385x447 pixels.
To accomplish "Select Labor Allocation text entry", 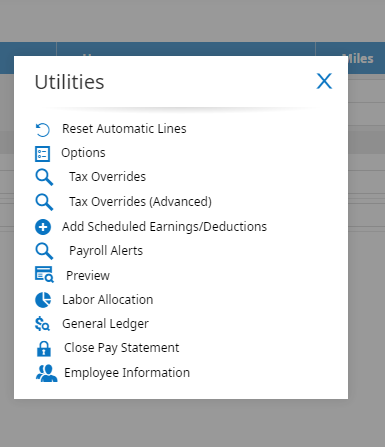I will pos(108,300).
